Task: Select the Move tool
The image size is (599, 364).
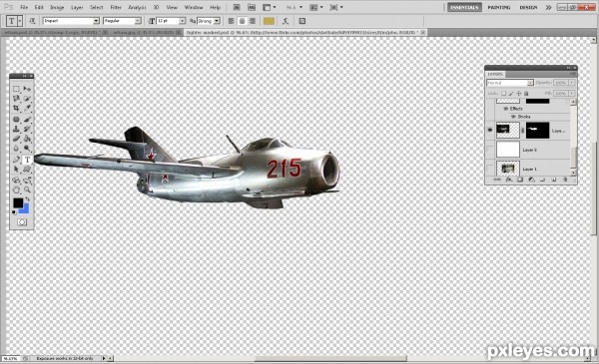Action: (27, 89)
